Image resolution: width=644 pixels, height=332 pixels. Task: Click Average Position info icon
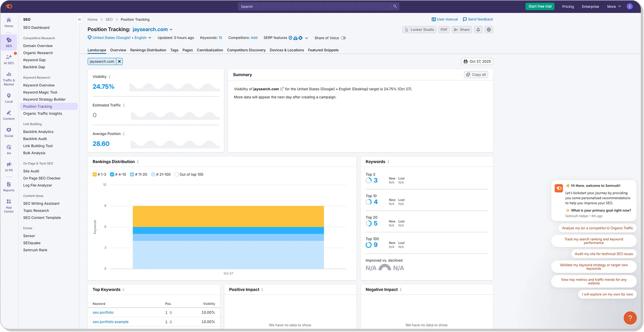pos(124,134)
